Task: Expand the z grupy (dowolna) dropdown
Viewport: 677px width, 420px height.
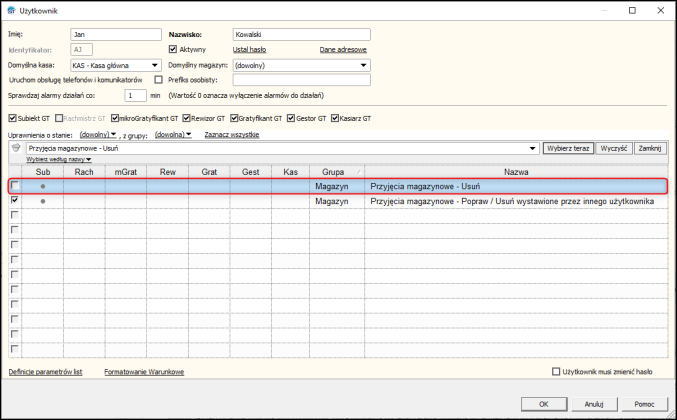Action: coord(173,135)
